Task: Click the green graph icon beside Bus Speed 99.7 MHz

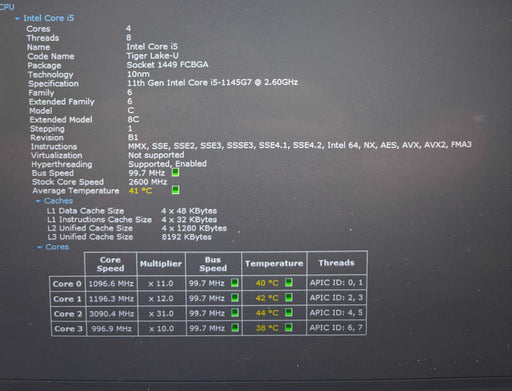Action: [175, 172]
